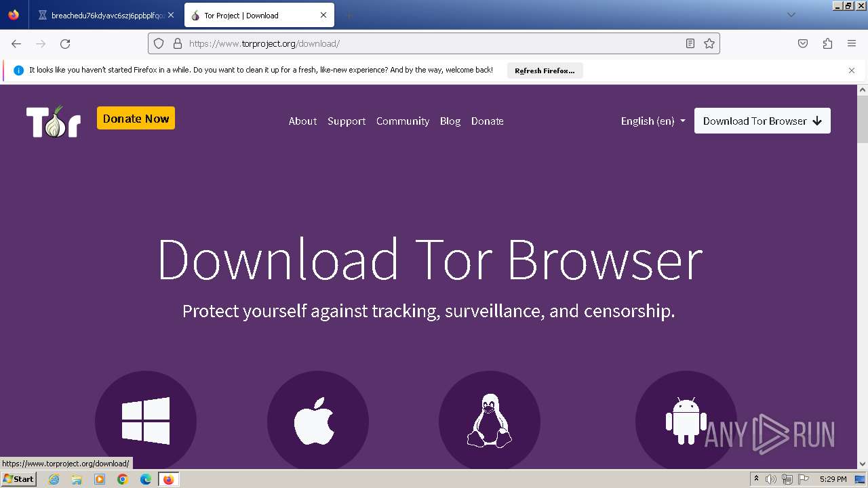Viewport: 868px width, 488px height.
Task: Click notification info icon
Action: (x=18, y=70)
